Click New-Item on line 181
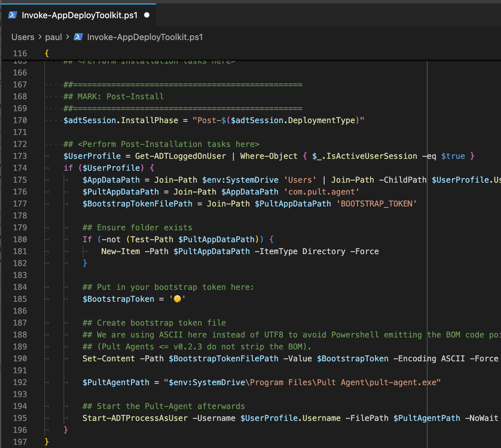501x448 pixels. pyautogui.click(x=120, y=251)
